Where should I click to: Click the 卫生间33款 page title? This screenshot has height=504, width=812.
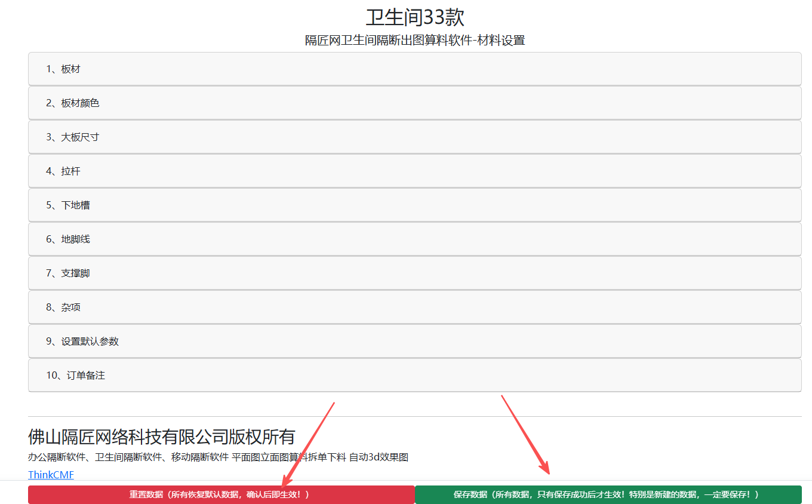click(414, 17)
